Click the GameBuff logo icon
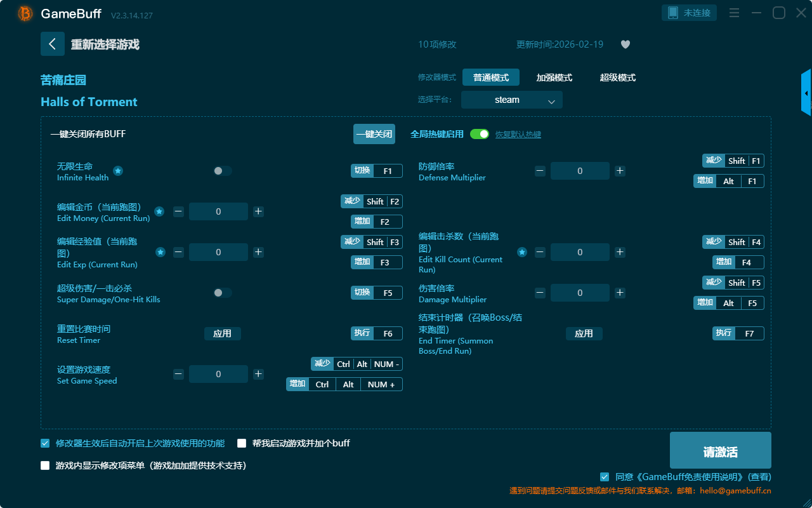The width and height of the screenshot is (812, 508). [x=25, y=13]
